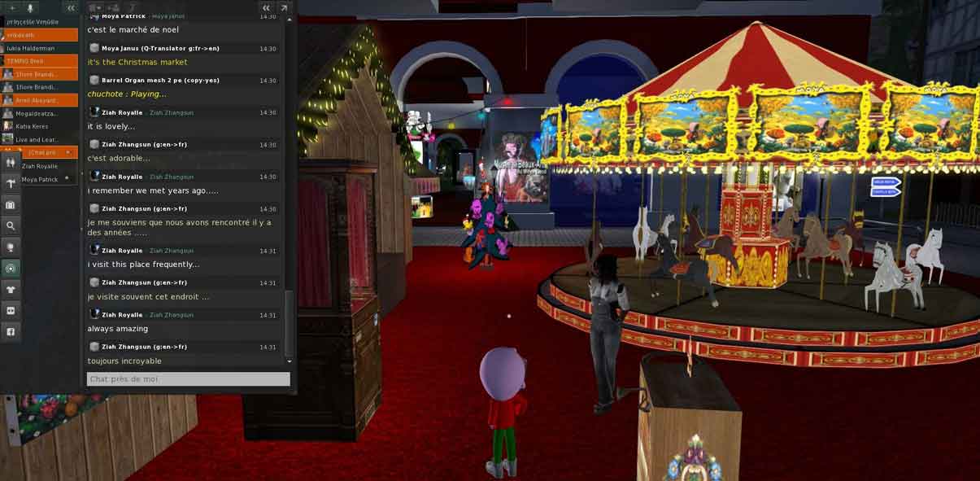This screenshot has height=481, width=980.
Task: Click the add conversation plus icon
Action: [x=11, y=7]
